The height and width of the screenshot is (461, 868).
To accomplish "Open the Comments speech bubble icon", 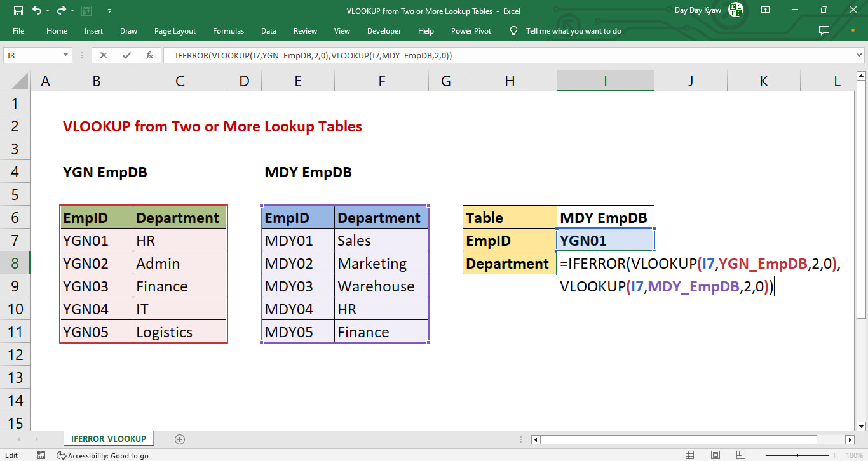I will pyautogui.click(x=824, y=30).
